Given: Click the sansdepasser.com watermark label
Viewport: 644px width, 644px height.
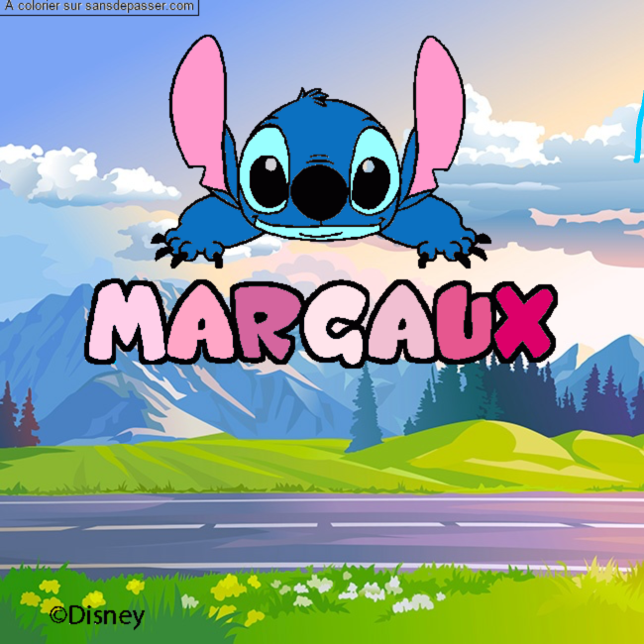Looking at the screenshot, I should (x=99, y=7).
